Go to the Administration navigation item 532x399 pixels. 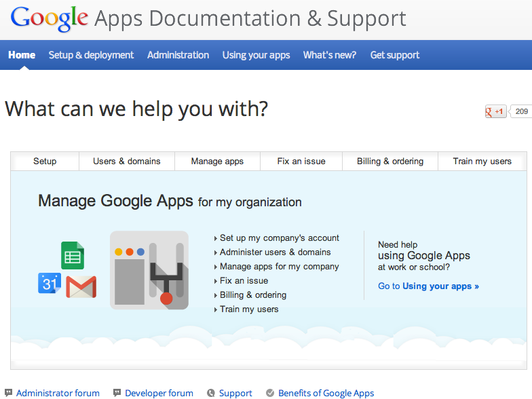[x=178, y=55]
